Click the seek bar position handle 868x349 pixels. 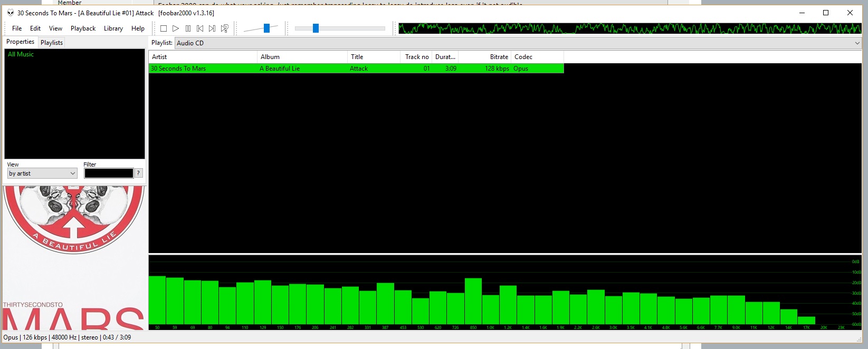[316, 28]
